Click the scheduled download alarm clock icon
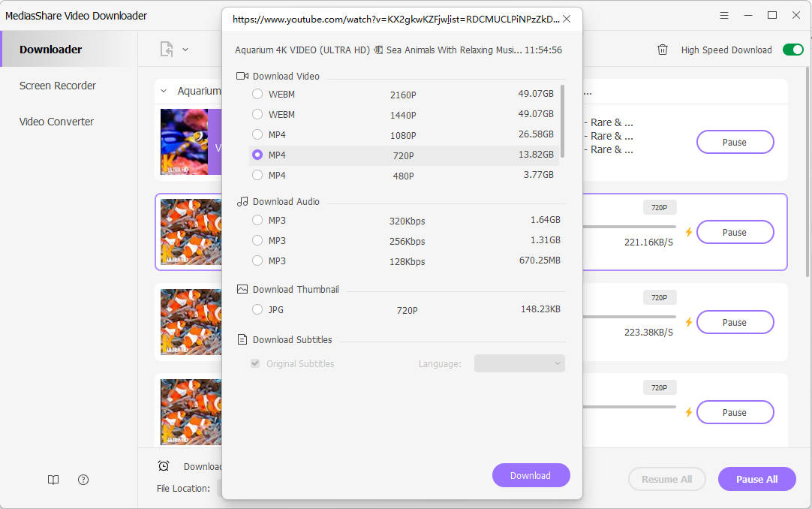 pyautogui.click(x=164, y=466)
